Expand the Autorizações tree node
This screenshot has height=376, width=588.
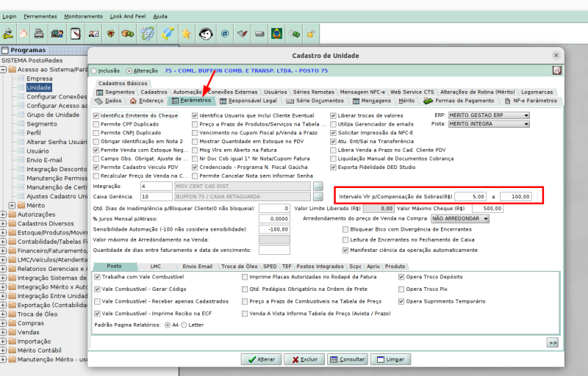[x=4, y=214]
